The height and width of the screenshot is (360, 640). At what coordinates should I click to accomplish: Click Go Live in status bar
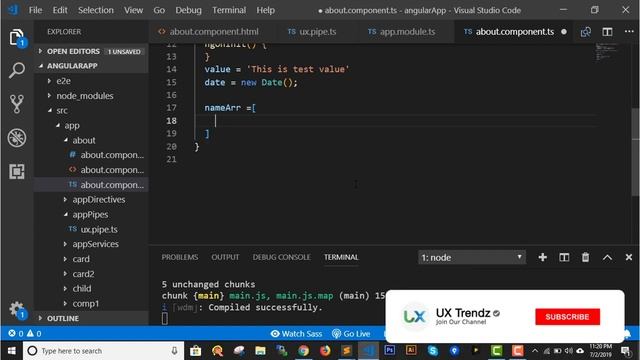(351, 333)
